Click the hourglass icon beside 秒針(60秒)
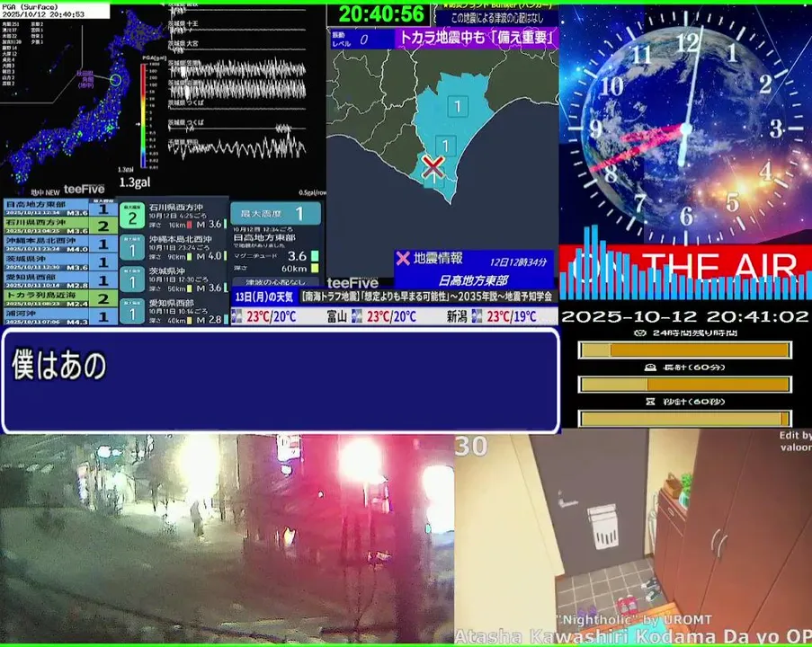 (650, 401)
